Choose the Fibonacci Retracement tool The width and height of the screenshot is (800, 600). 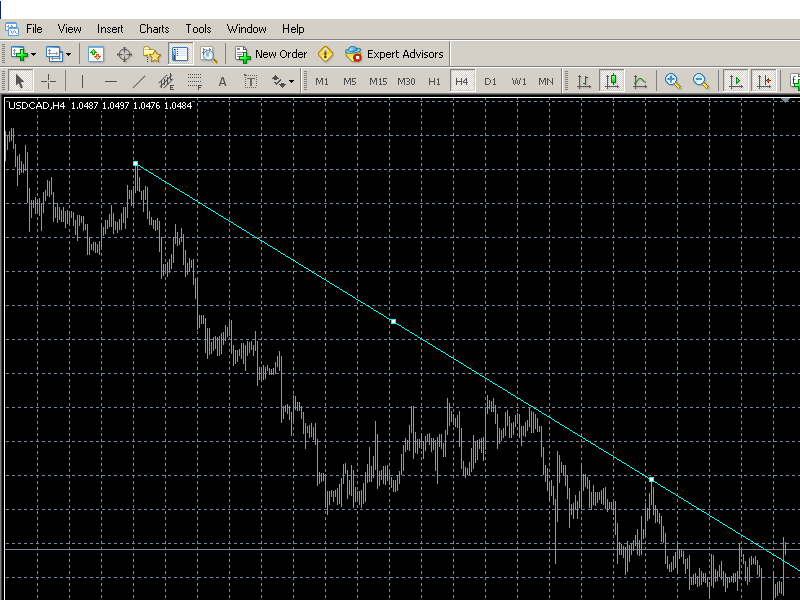pyautogui.click(x=195, y=81)
